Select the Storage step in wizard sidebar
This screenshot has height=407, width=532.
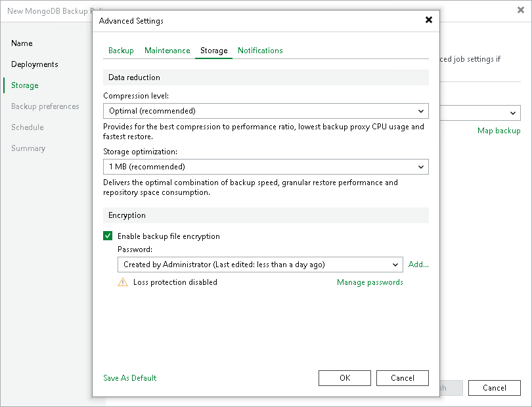click(x=25, y=85)
